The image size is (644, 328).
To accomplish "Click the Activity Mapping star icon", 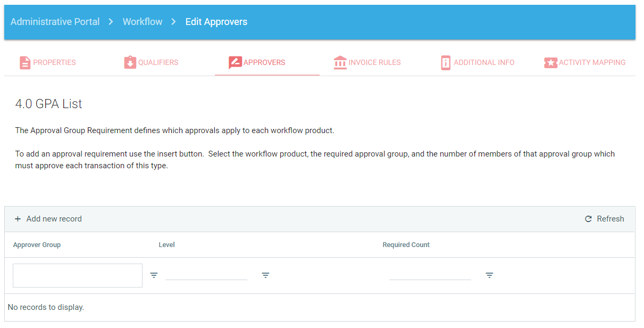I will point(550,63).
